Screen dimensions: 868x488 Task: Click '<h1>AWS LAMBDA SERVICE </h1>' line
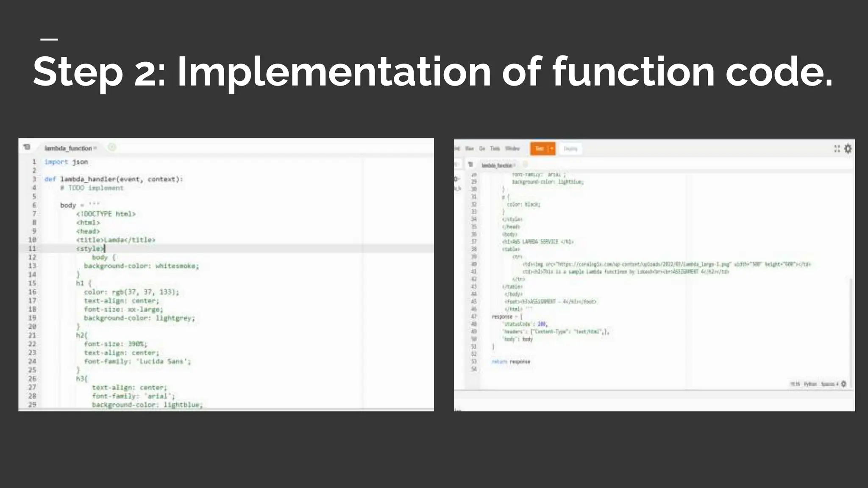point(538,241)
